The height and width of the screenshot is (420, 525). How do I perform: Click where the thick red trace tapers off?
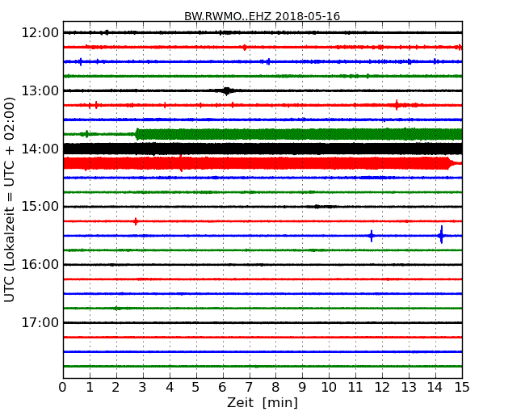click(454, 163)
